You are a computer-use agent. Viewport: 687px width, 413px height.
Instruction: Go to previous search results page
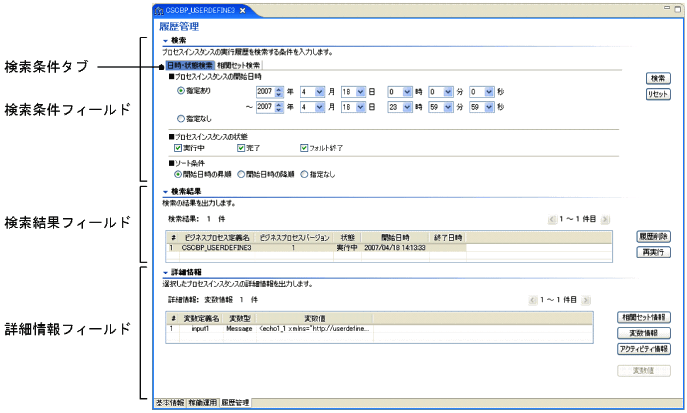(552, 219)
